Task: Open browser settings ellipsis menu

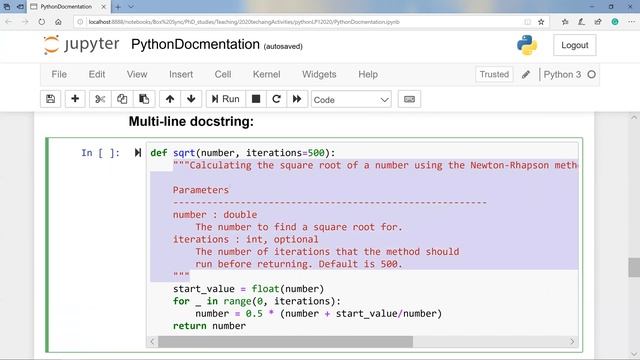Action: (x=631, y=22)
